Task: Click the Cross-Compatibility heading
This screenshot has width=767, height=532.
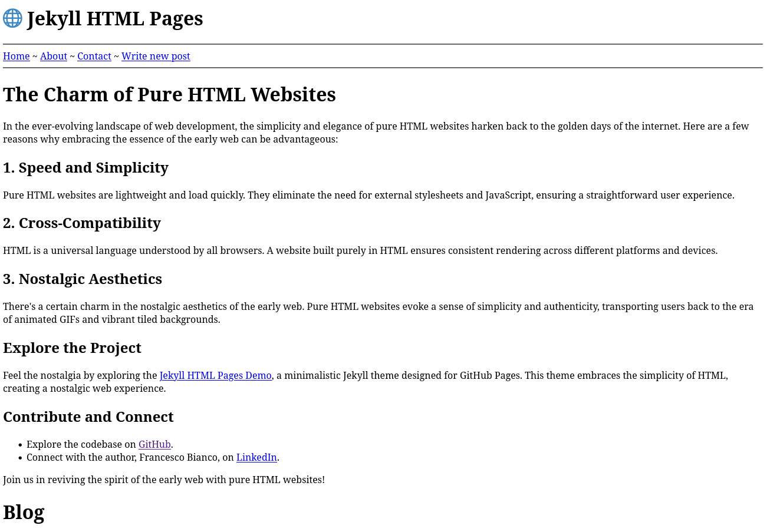Action: pos(82,223)
